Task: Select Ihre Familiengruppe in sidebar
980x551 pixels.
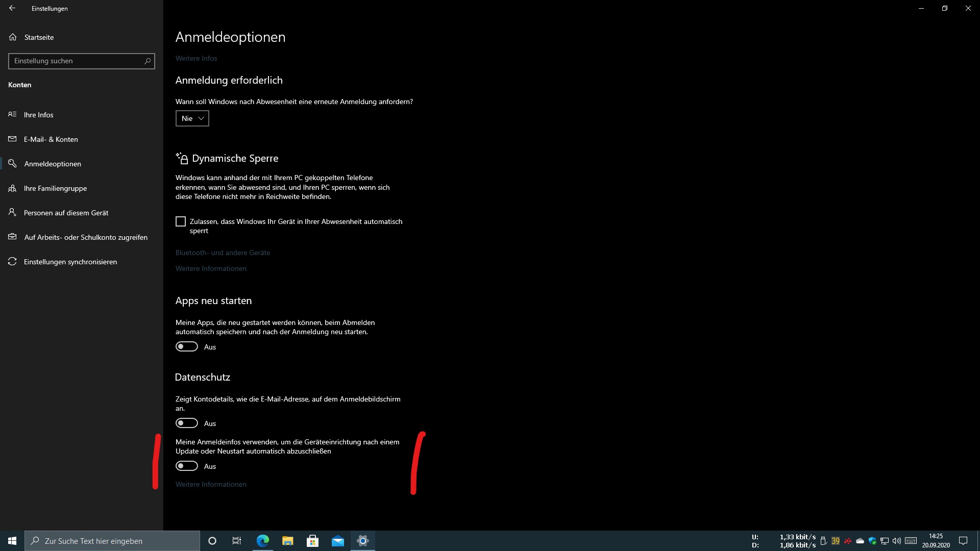Action: point(55,188)
